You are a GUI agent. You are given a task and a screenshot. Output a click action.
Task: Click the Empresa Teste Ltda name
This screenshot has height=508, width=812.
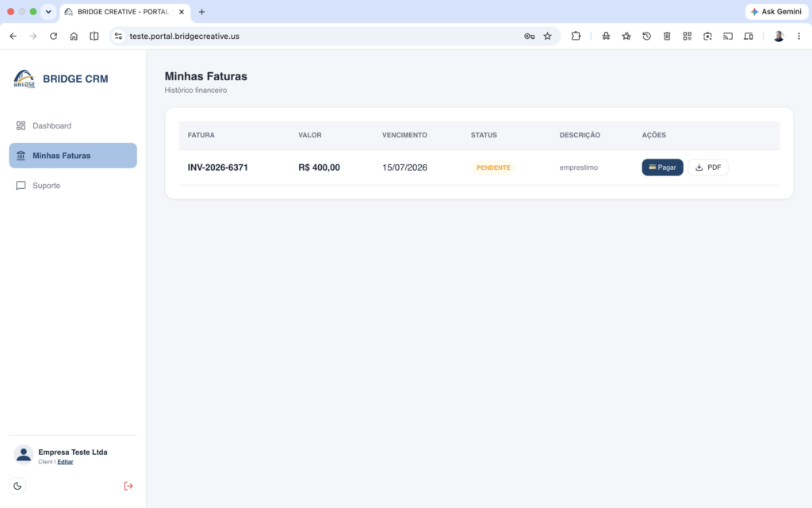click(73, 452)
